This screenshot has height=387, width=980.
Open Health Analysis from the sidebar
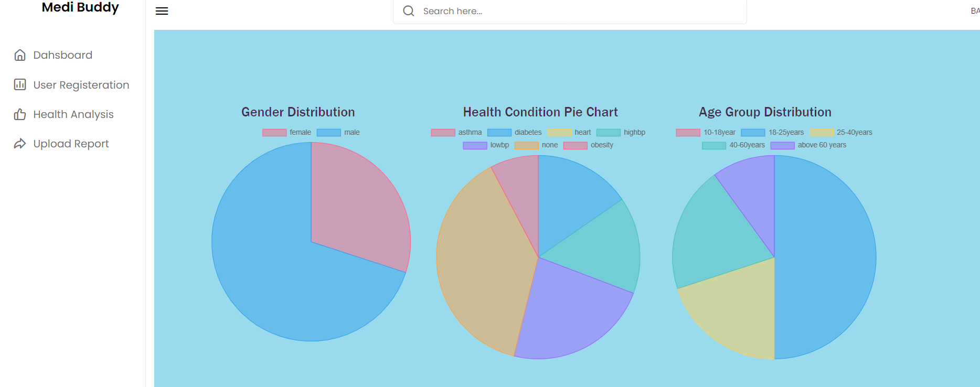point(73,114)
